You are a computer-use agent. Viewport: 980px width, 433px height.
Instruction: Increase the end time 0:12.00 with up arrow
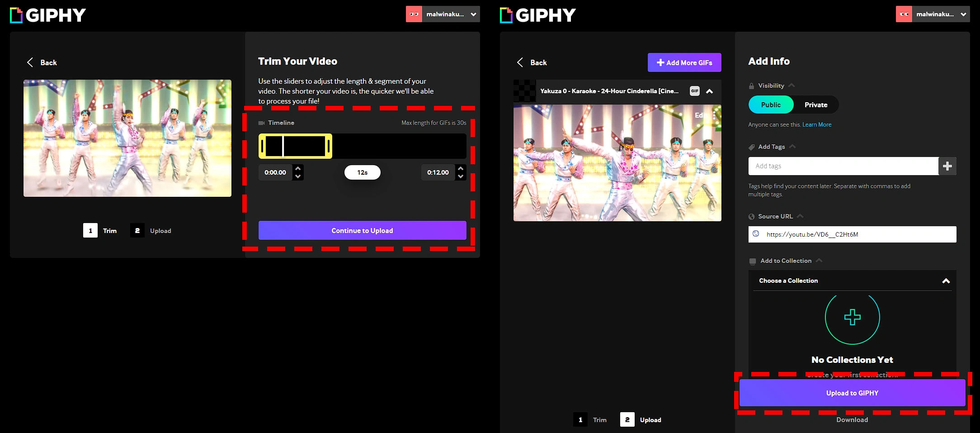pyautogui.click(x=461, y=168)
